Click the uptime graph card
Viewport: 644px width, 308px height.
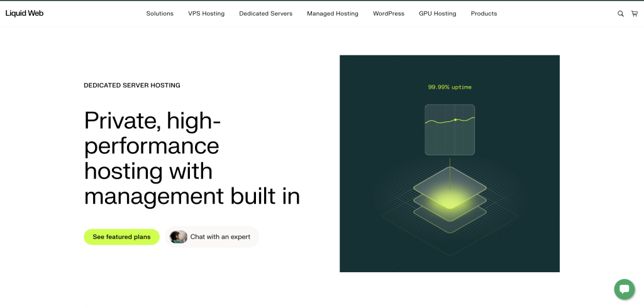click(x=450, y=129)
